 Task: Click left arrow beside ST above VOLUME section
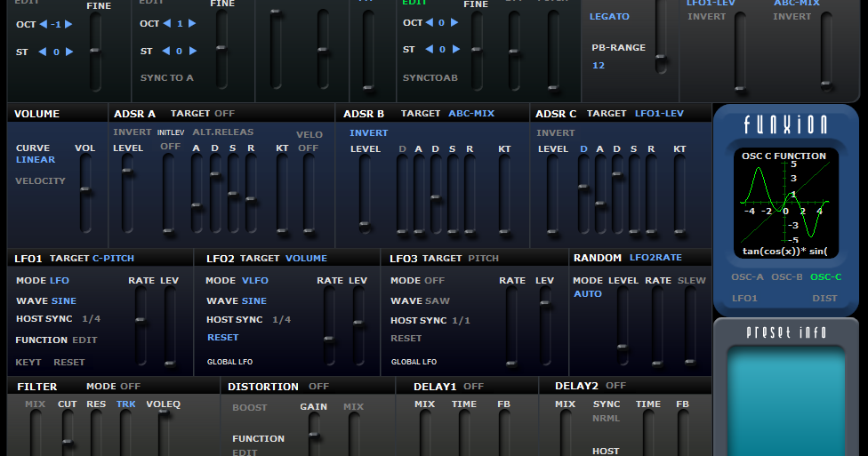coord(42,52)
